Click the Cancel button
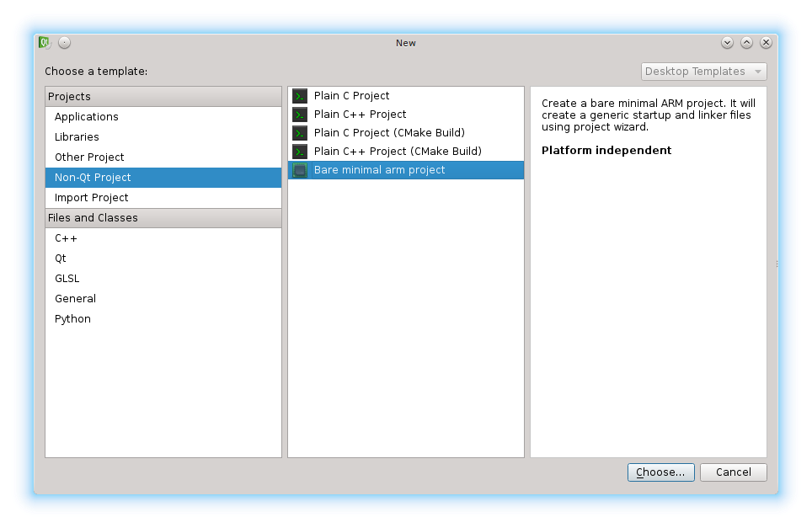This screenshot has height=528, width=812. 734,472
